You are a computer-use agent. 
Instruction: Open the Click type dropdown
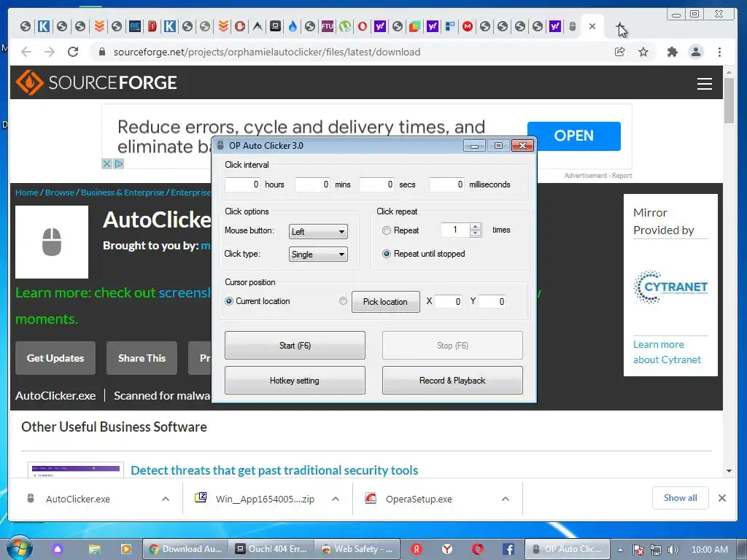point(318,254)
